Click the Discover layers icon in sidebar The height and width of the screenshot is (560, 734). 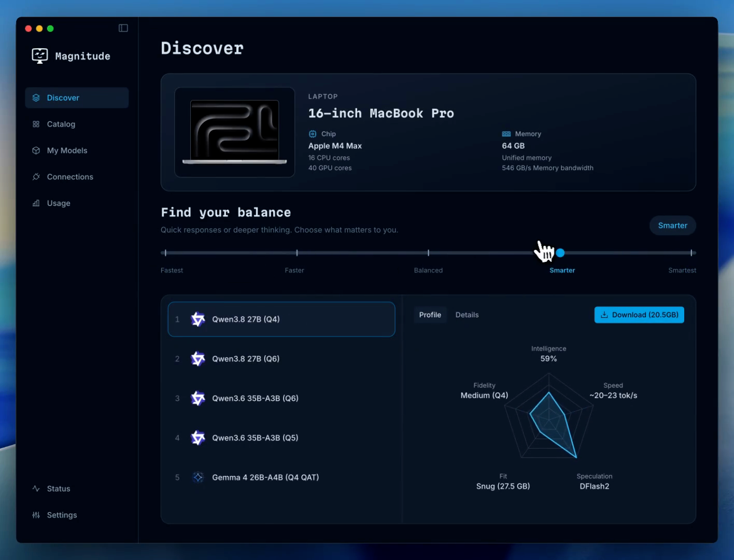tap(36, 97)
